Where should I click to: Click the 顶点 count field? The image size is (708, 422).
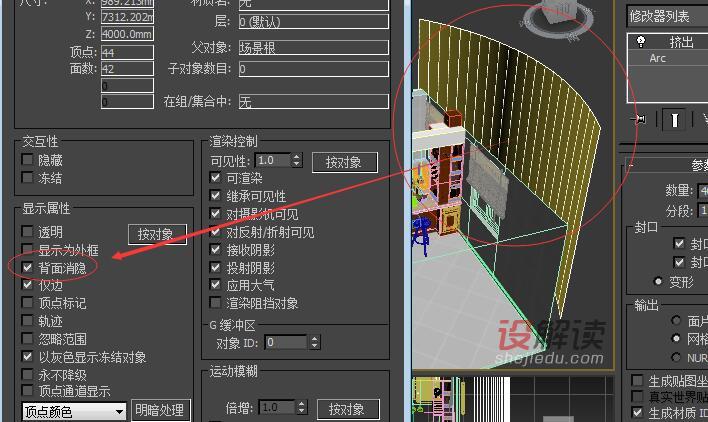[x=127, y=52]
